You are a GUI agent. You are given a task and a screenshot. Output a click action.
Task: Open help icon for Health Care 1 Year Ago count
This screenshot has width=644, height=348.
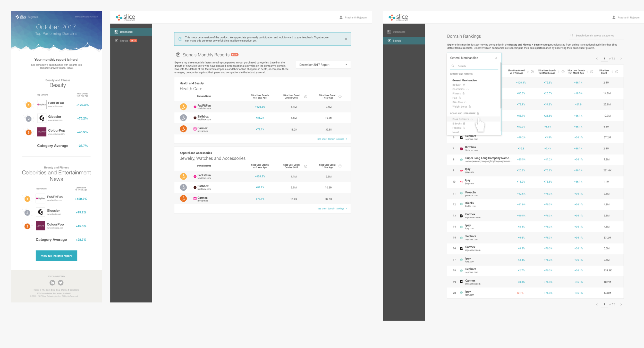pos(340,96)
